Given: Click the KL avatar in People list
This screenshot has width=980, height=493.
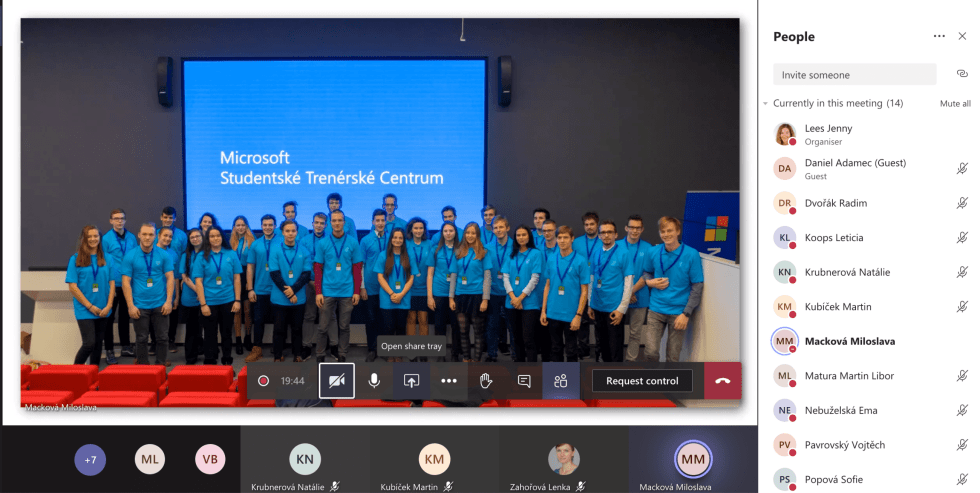Looking at the screenshot, I should [x=784, y=237].
